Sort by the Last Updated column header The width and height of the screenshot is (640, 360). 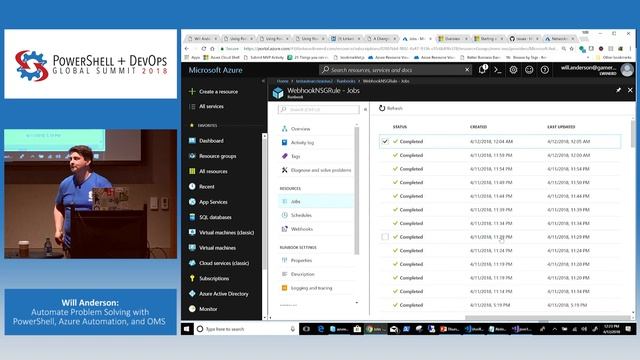click(x=561, y=127)
